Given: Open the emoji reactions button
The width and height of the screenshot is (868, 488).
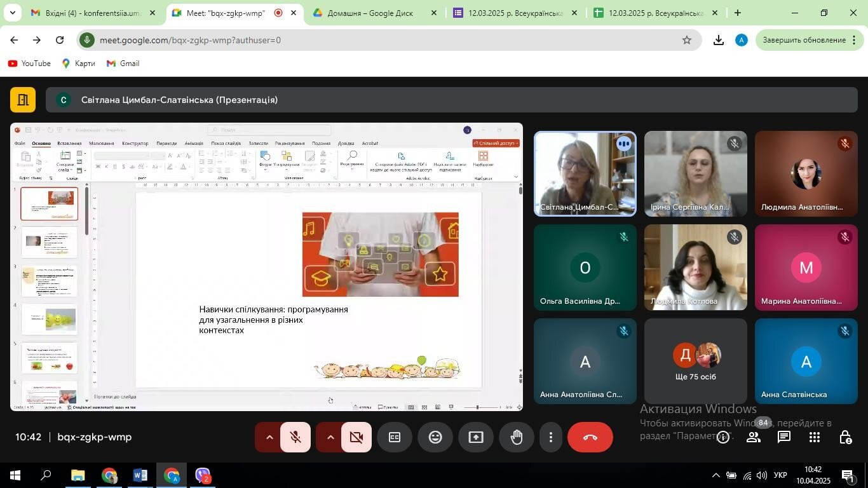Looking at the screenshot, I should (x=435, y=437).
